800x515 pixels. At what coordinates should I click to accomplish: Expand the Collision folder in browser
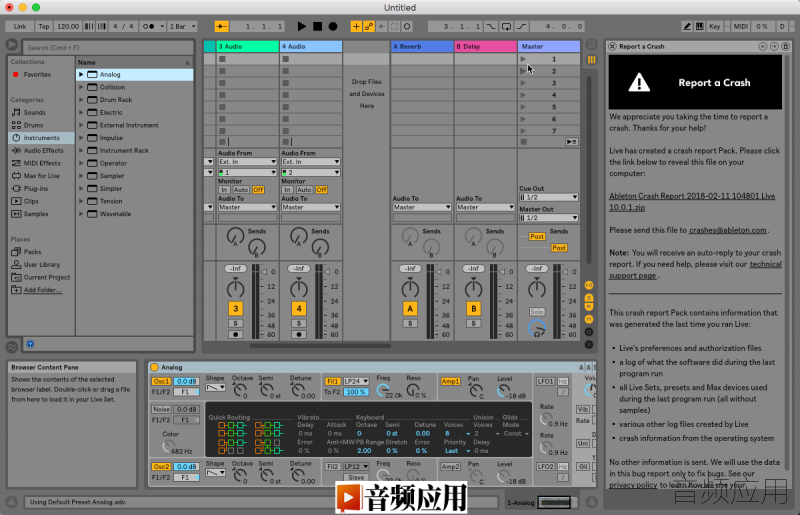pos(81,87)
